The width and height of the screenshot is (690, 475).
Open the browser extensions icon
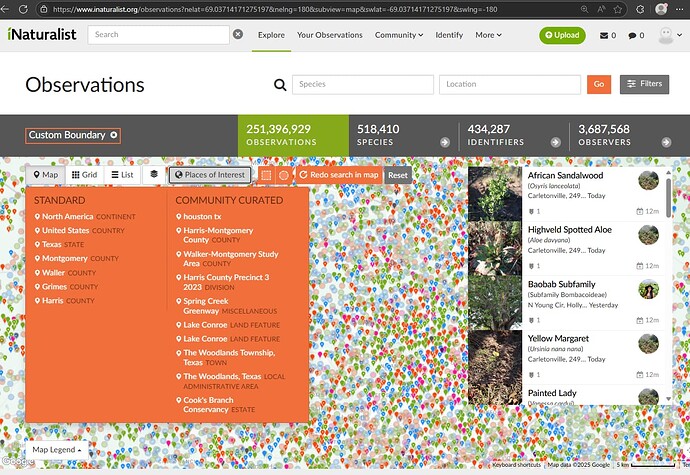coord(640,9)
